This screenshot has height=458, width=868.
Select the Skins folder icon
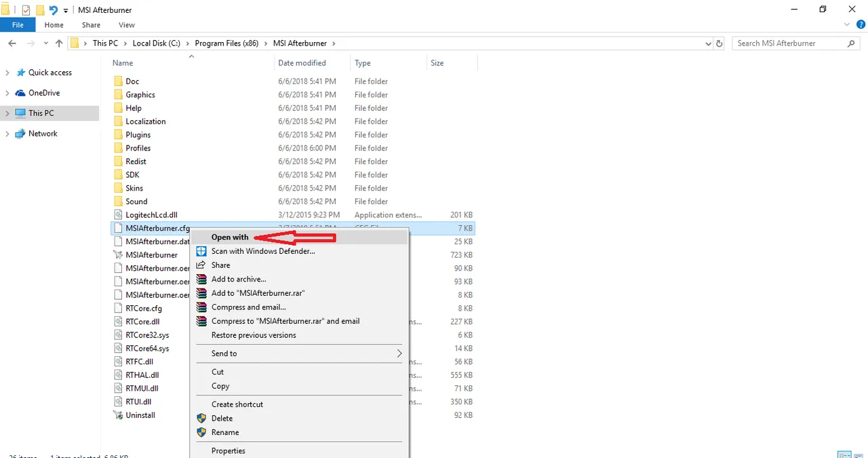(x=118, y=188)
